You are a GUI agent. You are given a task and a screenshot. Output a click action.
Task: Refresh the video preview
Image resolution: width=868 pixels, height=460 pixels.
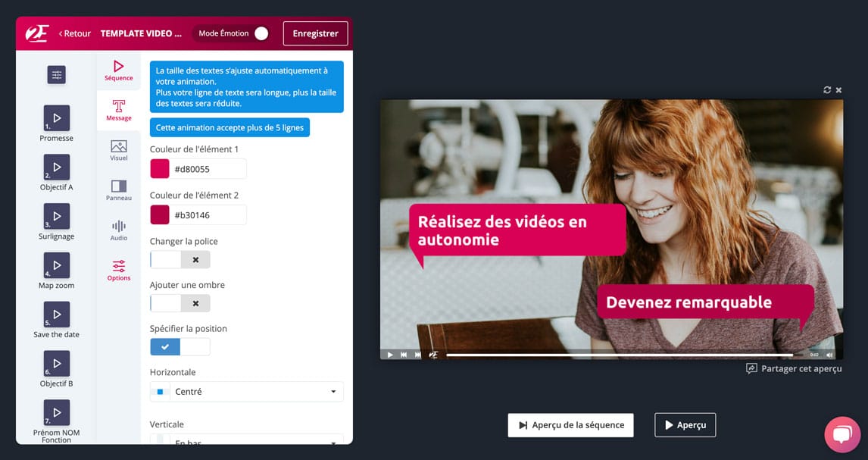pos(827,89)
